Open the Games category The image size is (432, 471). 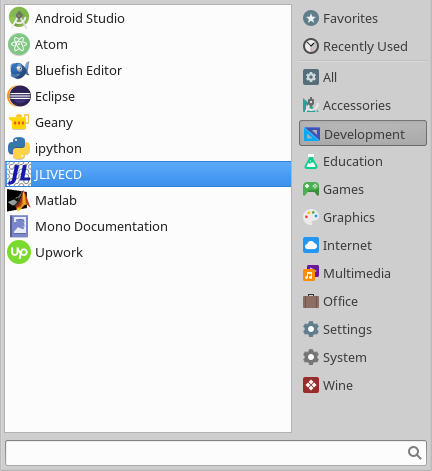click(x=343, y=189)
